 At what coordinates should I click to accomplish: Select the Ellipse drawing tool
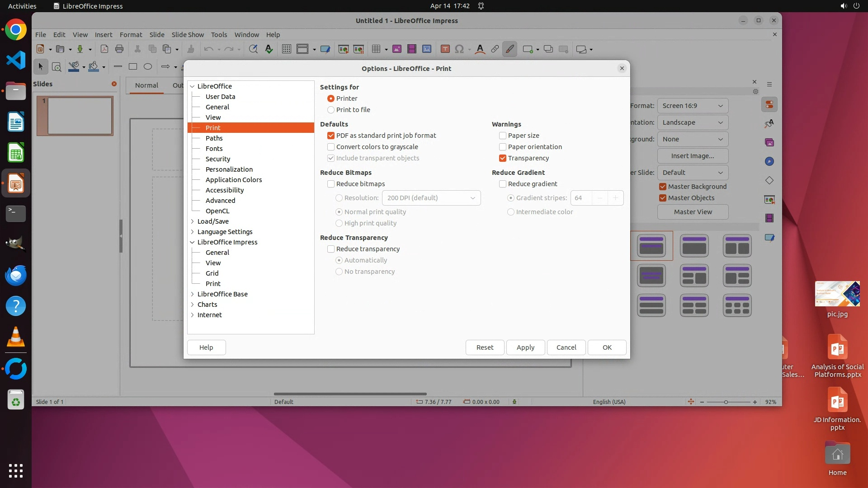click(x=148, y=67)
